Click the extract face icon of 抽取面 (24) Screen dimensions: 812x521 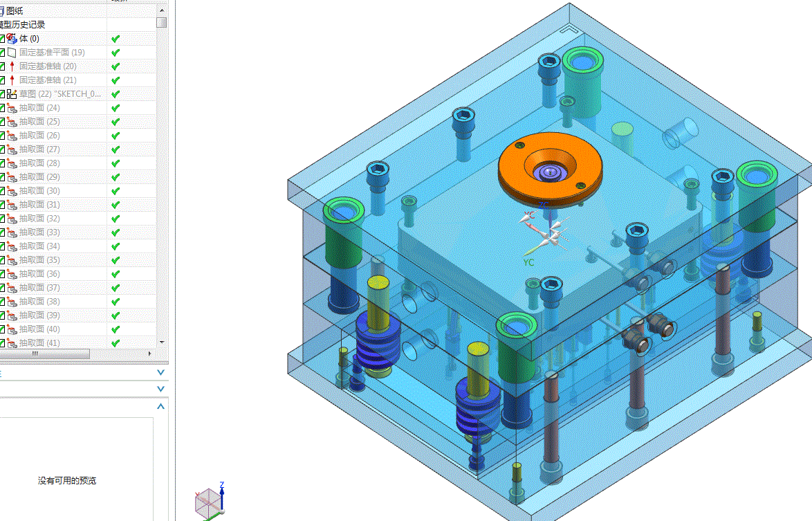[x=12, y=108]
